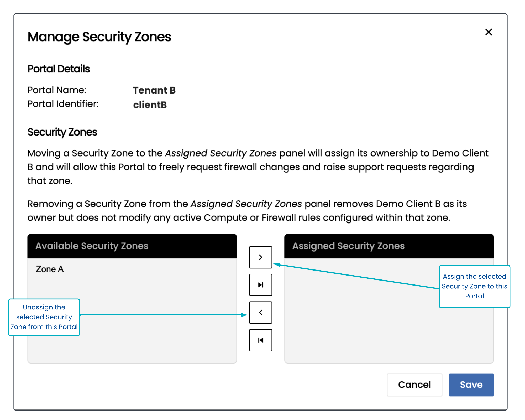Viewport: 525px width, 420px height.
Task: Click the Assigned Security Zones header
Action: pos(348,246)
